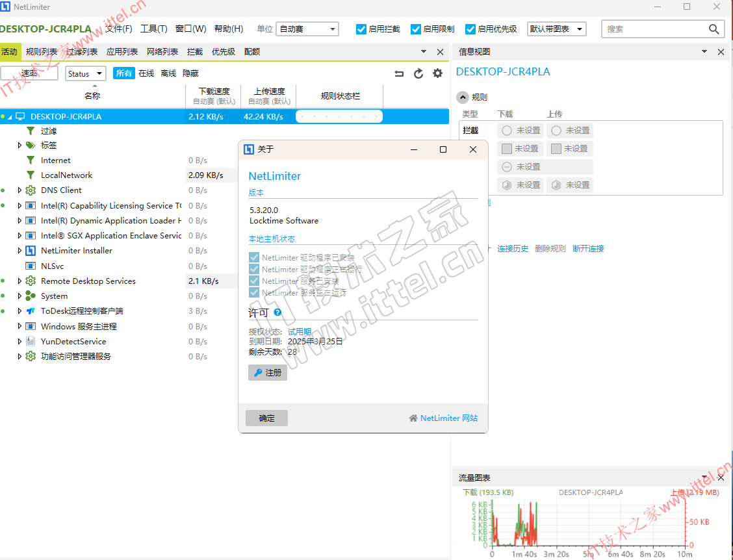Collapse the 规则 section chevron
Image resolution: width=733 pixels, height=560 pixels.
[x=462, y=97]
